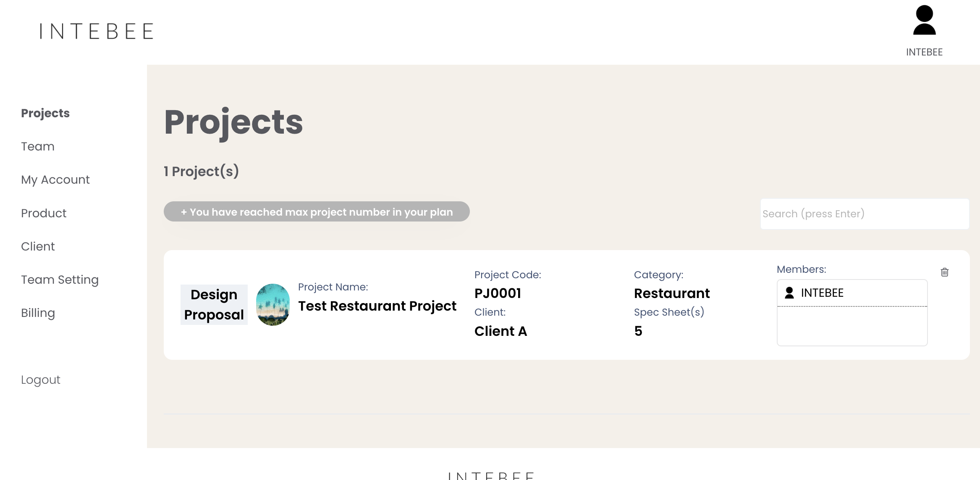Open the project's palm tree thumbnail
This screenshot has height=480, width=980.
[x=273, y=305]
